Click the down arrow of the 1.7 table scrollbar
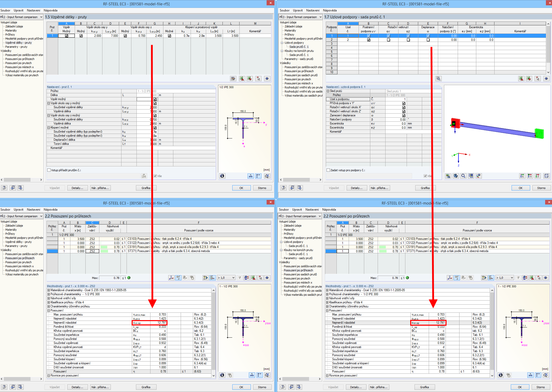 (548, 72)
